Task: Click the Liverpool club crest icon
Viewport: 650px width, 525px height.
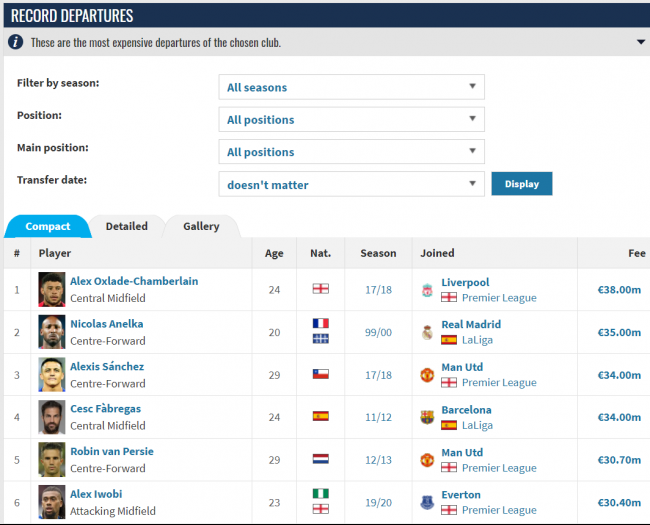Action: 427,290
